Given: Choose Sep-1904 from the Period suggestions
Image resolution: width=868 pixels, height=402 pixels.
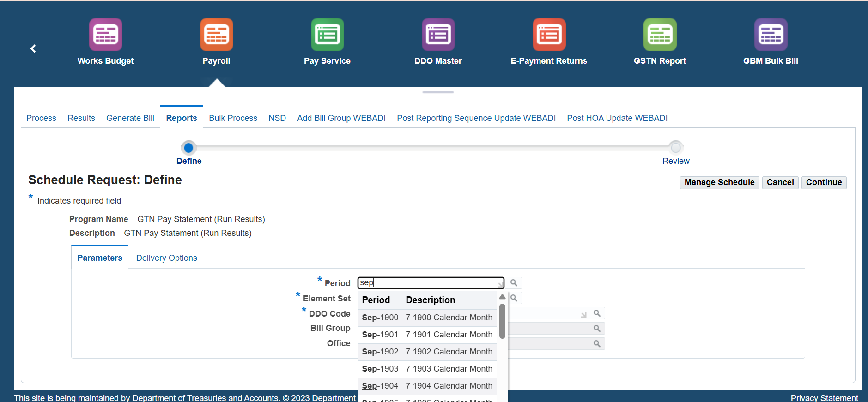Looking at the screenshot, I should coord(428,386).
